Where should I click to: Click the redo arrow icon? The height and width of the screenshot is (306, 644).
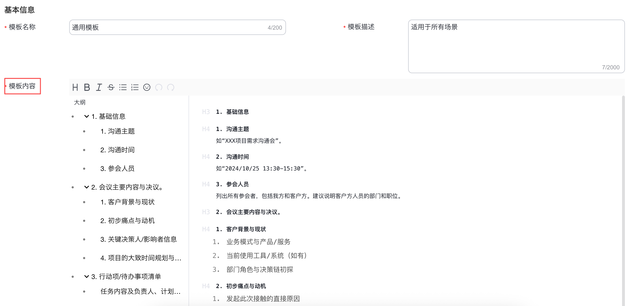coord(171,87)
